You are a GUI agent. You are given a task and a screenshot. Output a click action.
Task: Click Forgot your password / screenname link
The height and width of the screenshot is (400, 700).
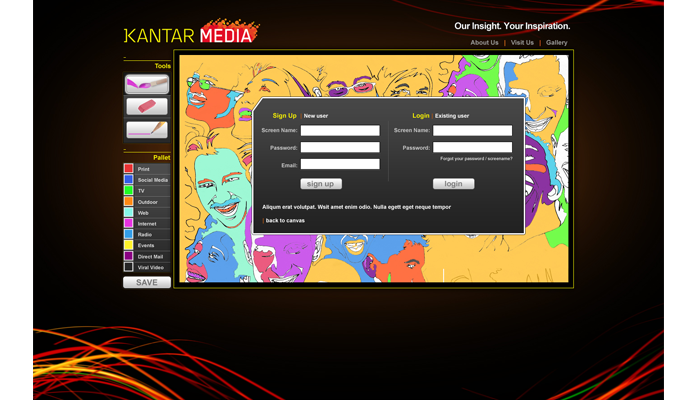[476, 159]
